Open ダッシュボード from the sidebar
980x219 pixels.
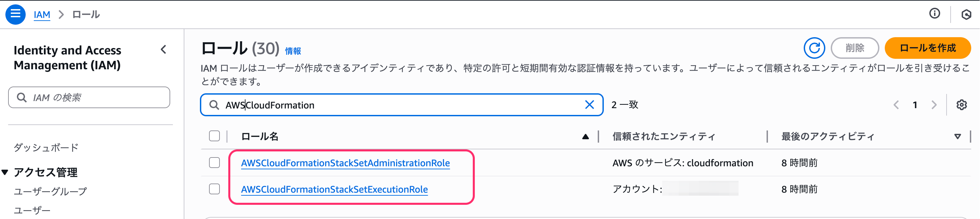[x=46, y=147]
